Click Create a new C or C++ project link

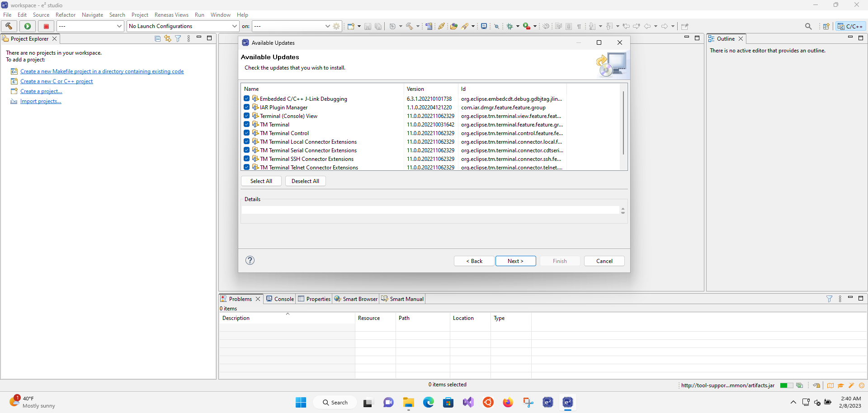coord(57,81)
